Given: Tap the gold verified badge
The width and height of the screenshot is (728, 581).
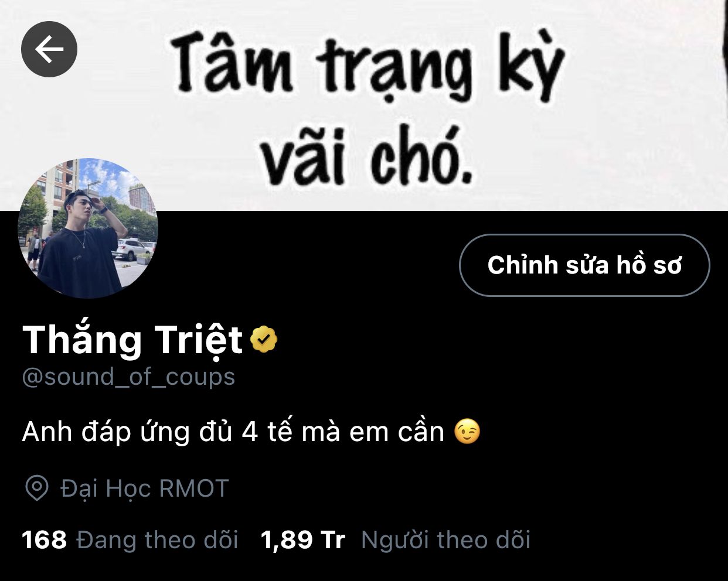Looking at the screenshot, I should [264, 340].
